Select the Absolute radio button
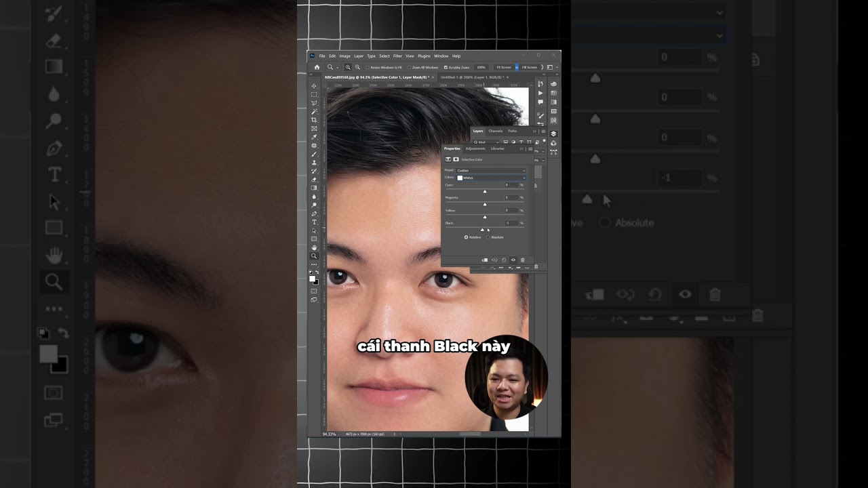The image size is (868, 488). 488,237
